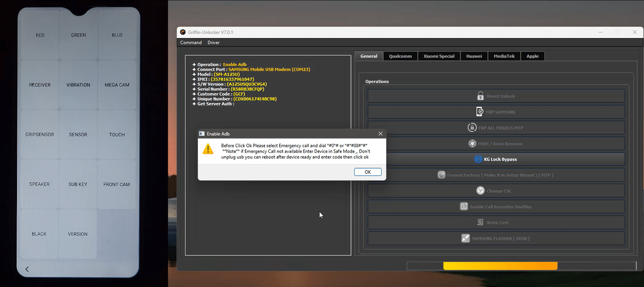Tap the TOUCH test tile
The image size is (644, 287).
[117, 134]
